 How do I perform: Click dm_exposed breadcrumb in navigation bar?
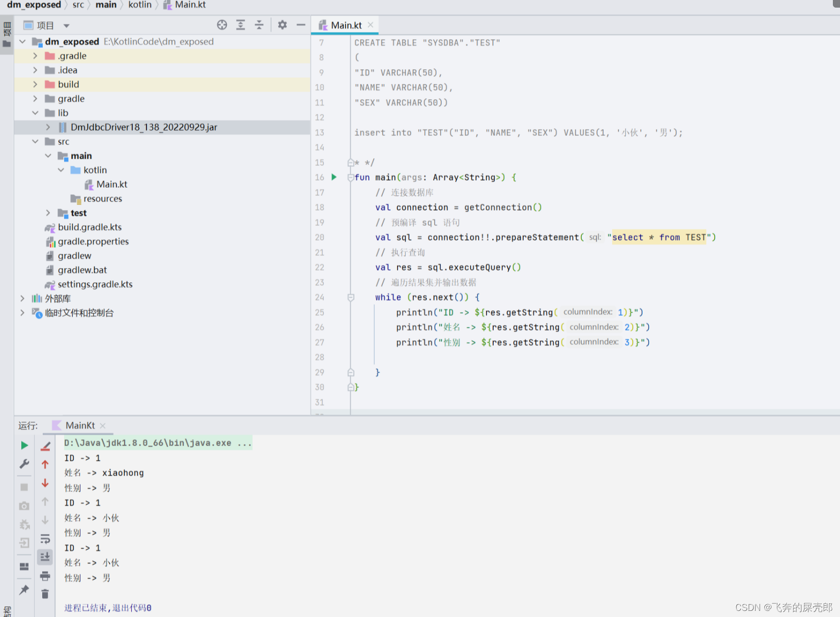[x=34, y=5]
